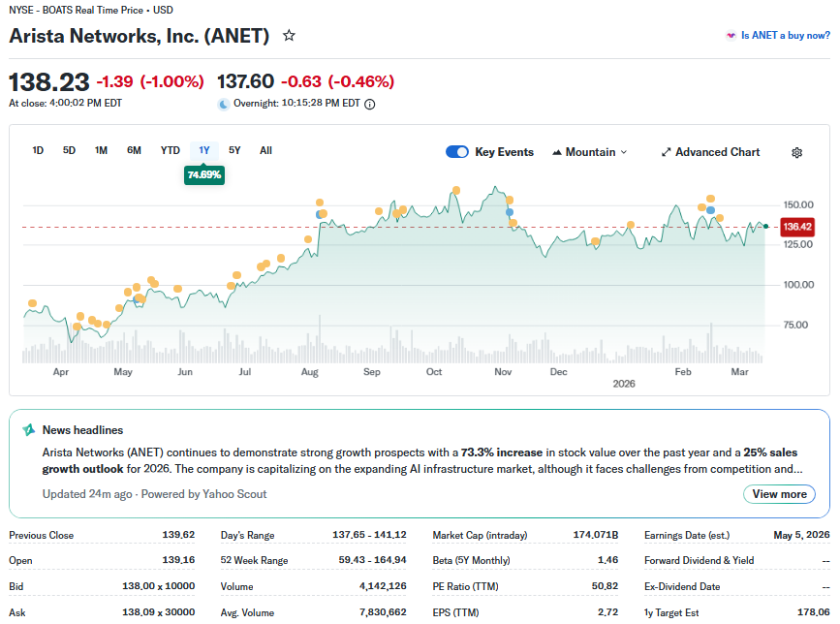
Task: Click the overnight price info icon
Action: click(370, 104)
